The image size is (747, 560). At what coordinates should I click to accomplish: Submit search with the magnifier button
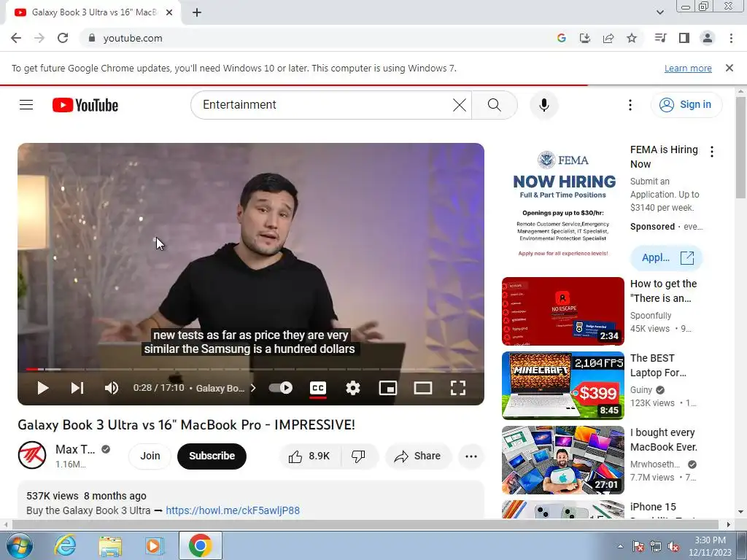[494, 105]
